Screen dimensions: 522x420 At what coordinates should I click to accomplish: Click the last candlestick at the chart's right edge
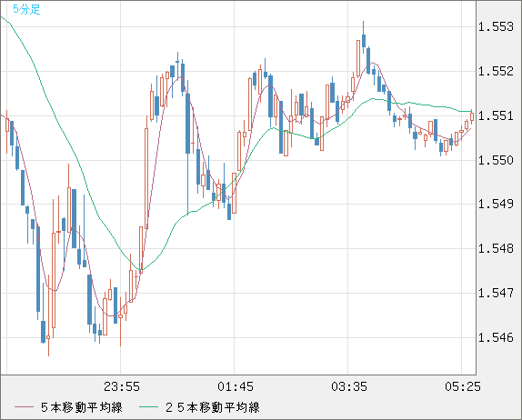(472, 116)
